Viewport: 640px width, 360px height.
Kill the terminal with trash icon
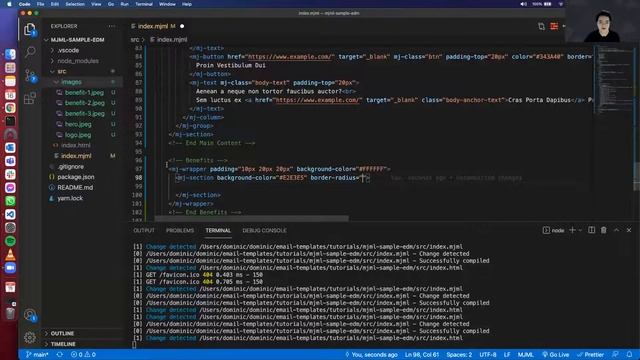[604, 230]
